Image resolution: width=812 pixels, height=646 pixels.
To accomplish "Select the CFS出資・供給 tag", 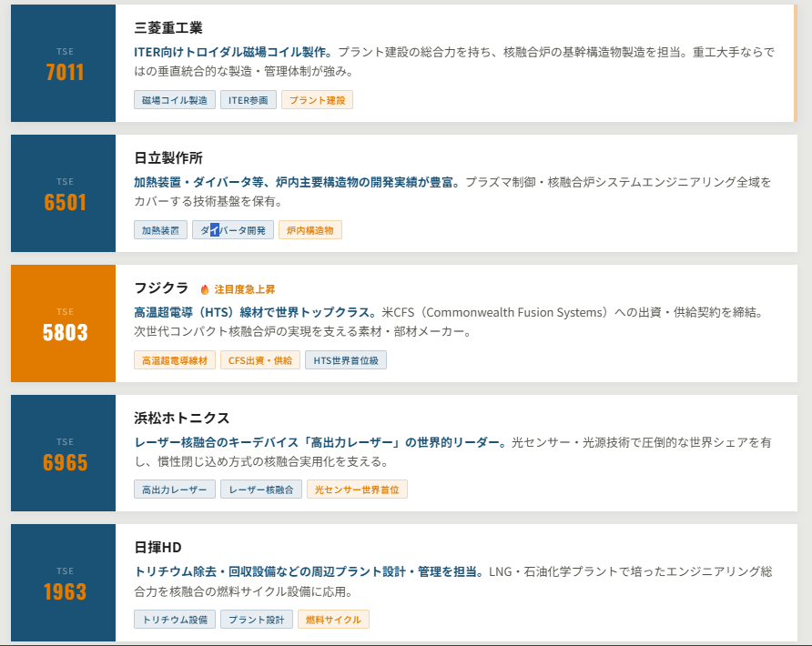I will (x=259, y=360).
